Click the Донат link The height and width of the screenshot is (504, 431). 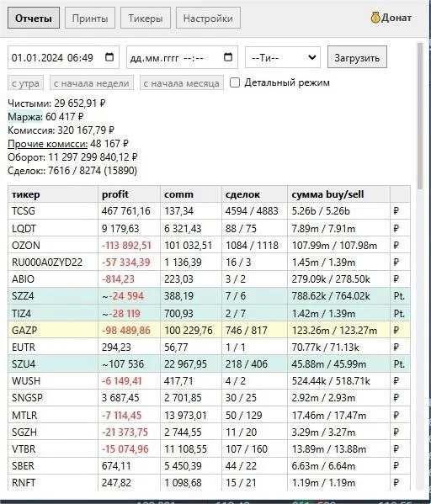pyautogui.click(x=396, y=18)
